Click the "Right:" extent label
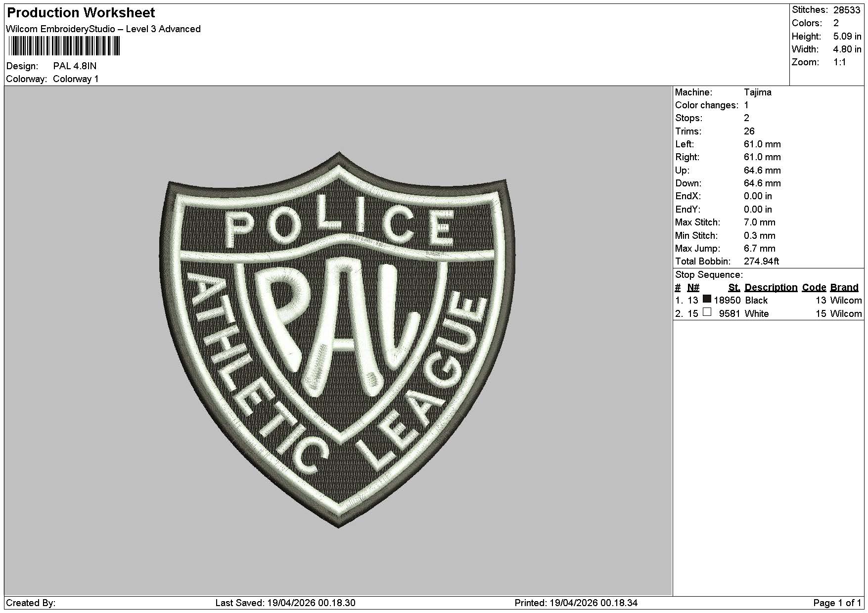868x613 pixels. [x=687, y=157]
